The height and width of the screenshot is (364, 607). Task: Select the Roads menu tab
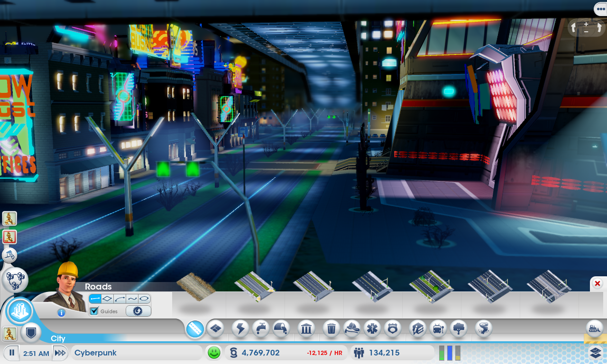coord(195,329)
